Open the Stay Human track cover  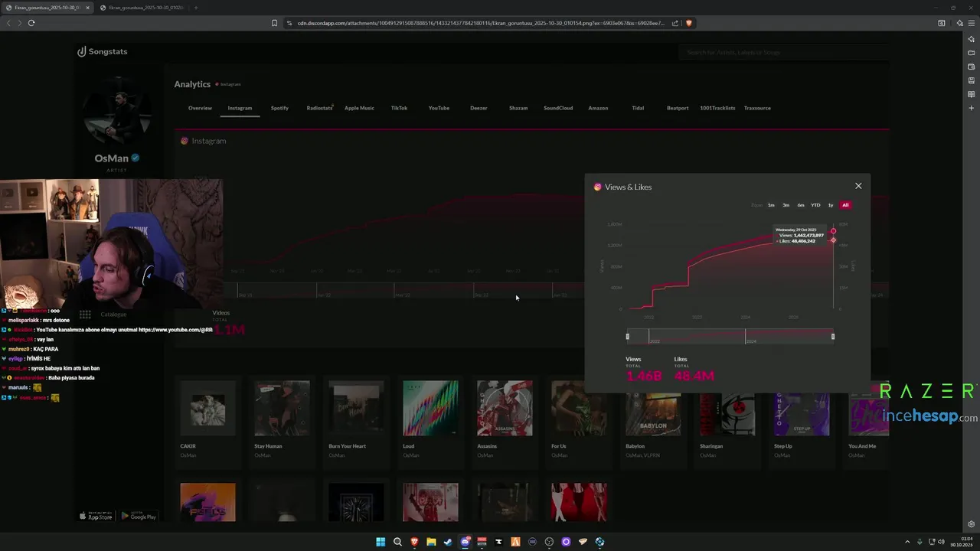coord(282,408)
